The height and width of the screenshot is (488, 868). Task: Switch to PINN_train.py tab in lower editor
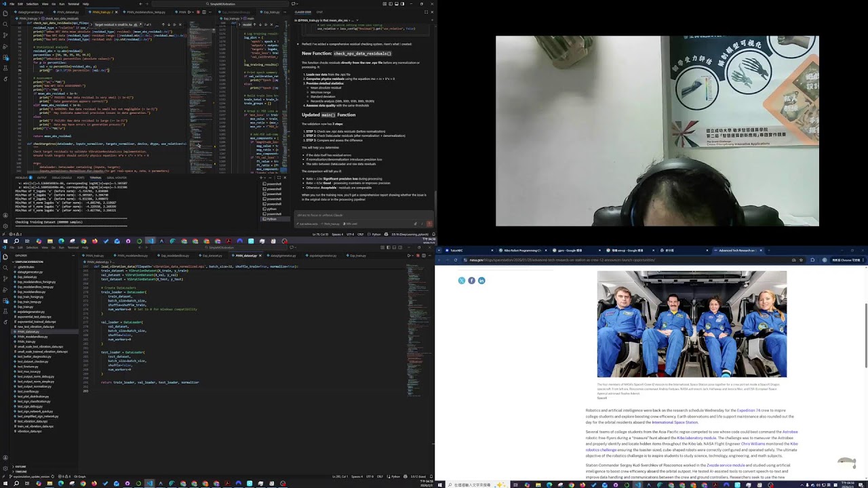click(x=94, y=256)
